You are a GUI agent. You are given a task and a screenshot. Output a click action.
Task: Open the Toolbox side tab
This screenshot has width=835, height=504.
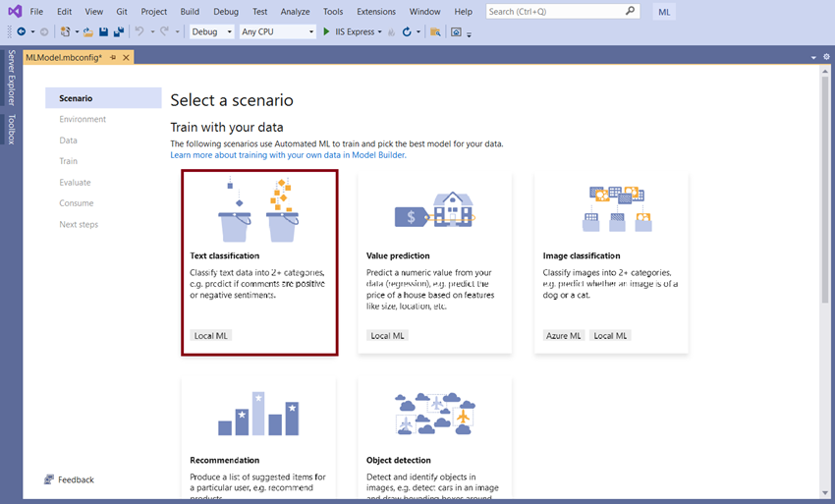point(11,130)
